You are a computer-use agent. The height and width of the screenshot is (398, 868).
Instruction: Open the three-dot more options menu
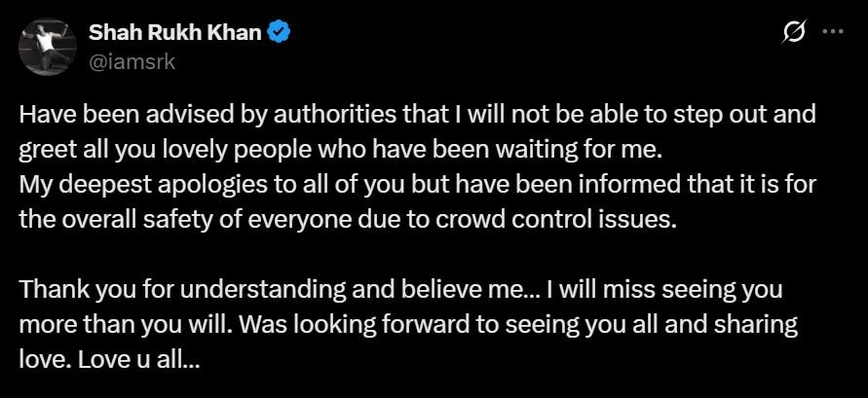click(x=832, y=31)
